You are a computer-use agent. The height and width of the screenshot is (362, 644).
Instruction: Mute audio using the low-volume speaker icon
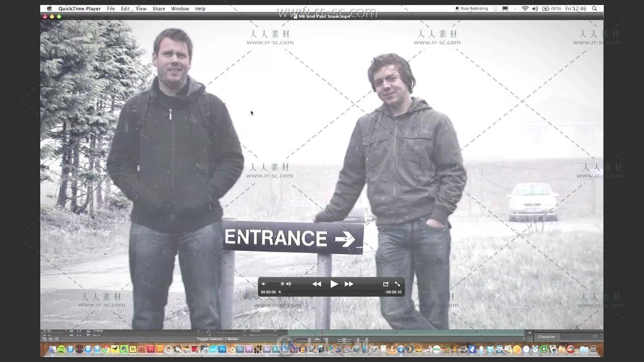(x=263, y=284)
